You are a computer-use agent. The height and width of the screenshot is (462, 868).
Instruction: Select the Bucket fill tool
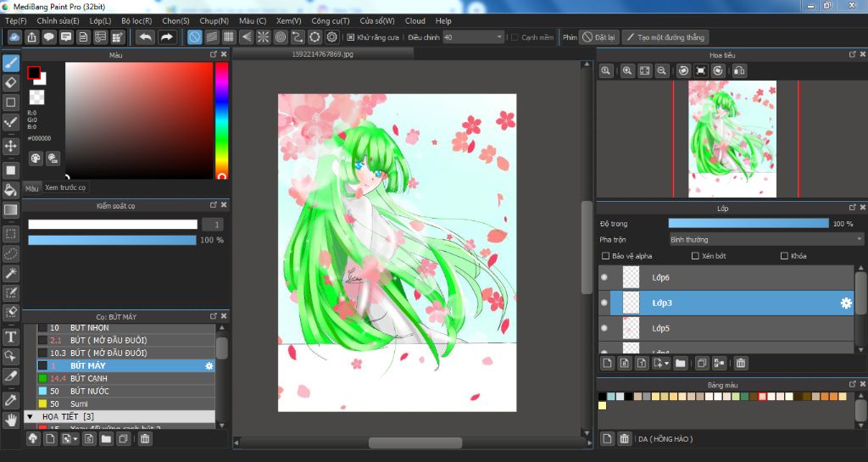click(10, 190)
